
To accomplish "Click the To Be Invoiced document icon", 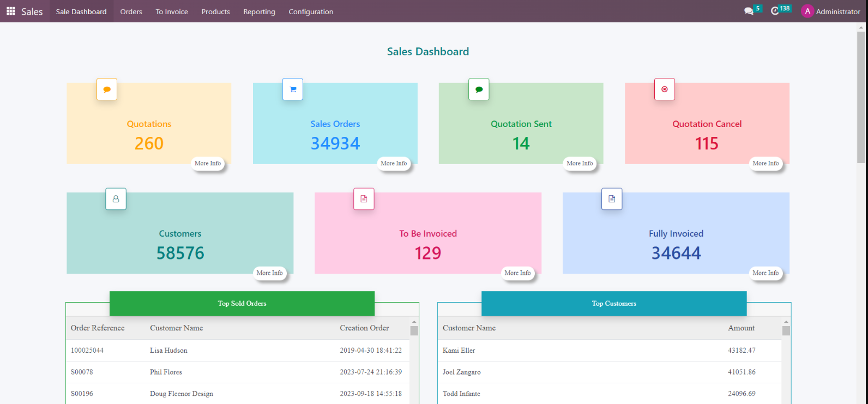I will [x=364, y=199].
